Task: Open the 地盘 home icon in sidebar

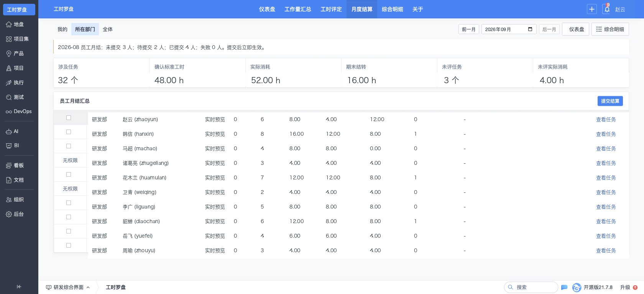Action: pyautogui.click(x=9, y=25)
